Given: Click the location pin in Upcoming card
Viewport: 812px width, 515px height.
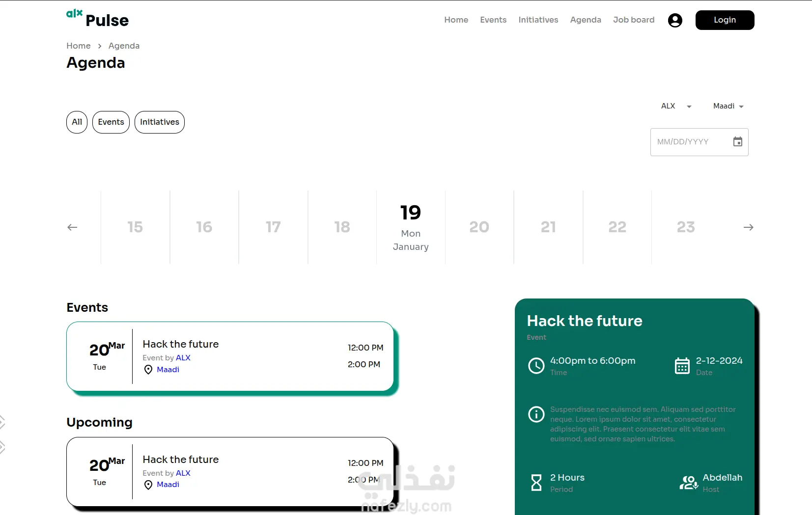Looking at the screenshot, I should tap(148, 485).
